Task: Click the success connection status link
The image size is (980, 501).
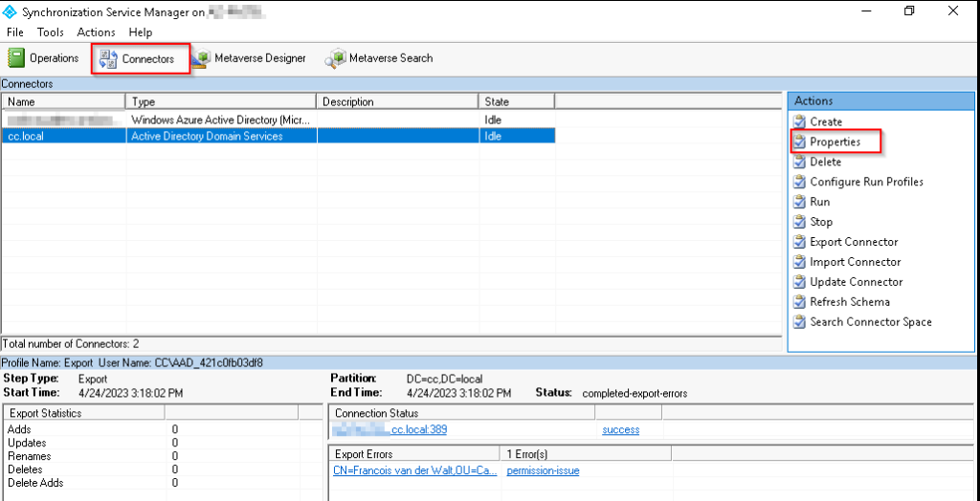Action: click(x=620, y=430)
